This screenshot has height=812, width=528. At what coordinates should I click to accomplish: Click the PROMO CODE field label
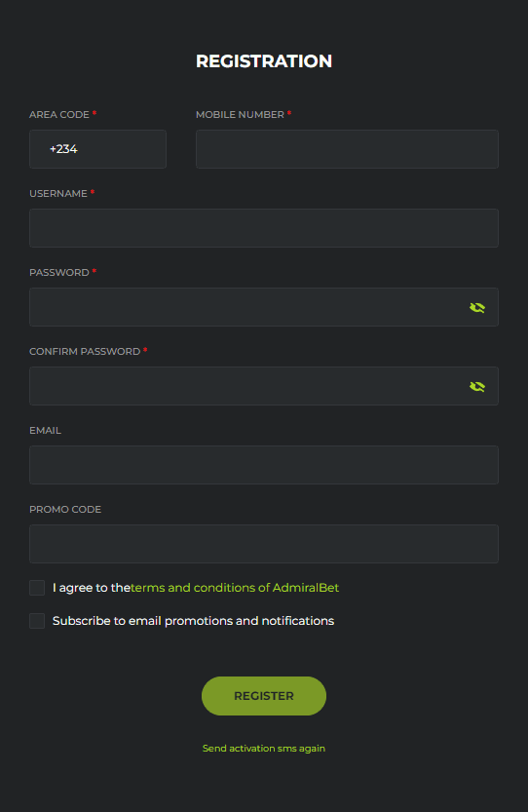click(65, 510)
